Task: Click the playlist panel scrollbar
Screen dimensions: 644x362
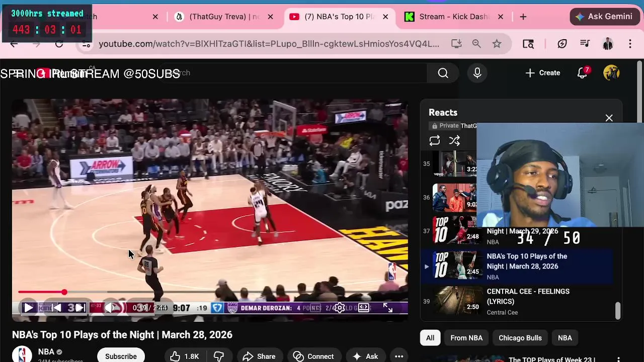Action: (618, 311)
